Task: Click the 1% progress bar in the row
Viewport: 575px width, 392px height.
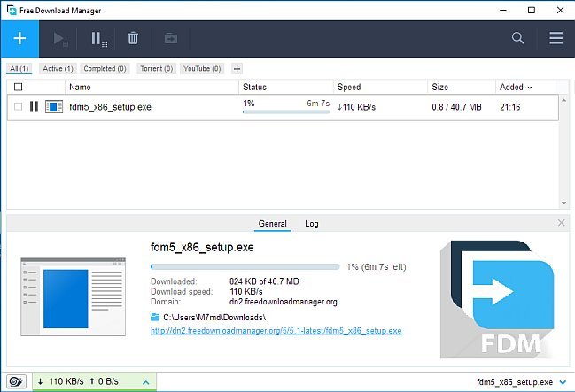Action: [286, 111]
